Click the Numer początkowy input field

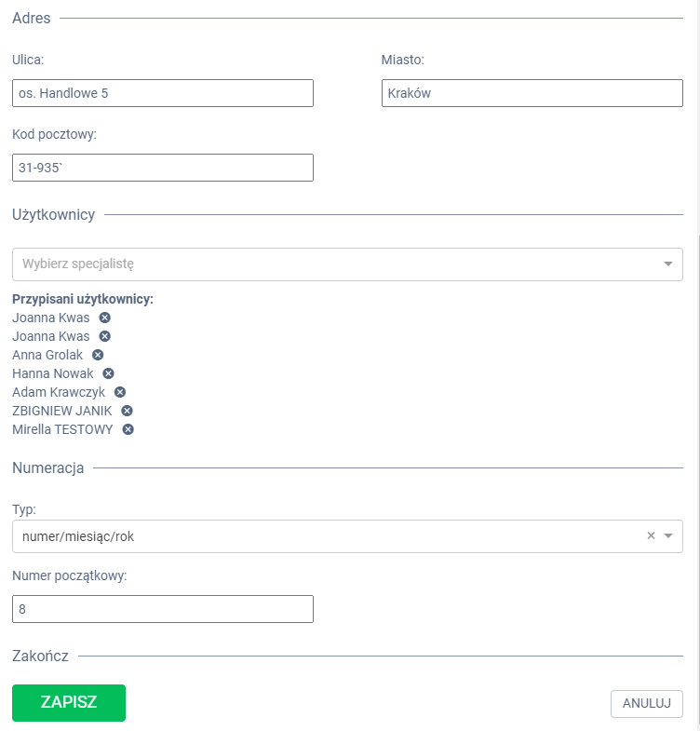(163, 609)
